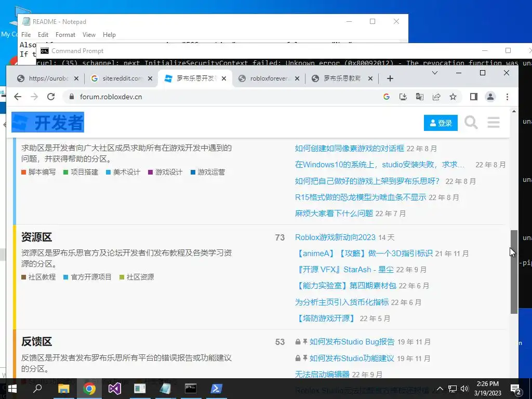This screenshot has width=532, height=399.
Task: Open Notepad File menu
Action: 26,35
